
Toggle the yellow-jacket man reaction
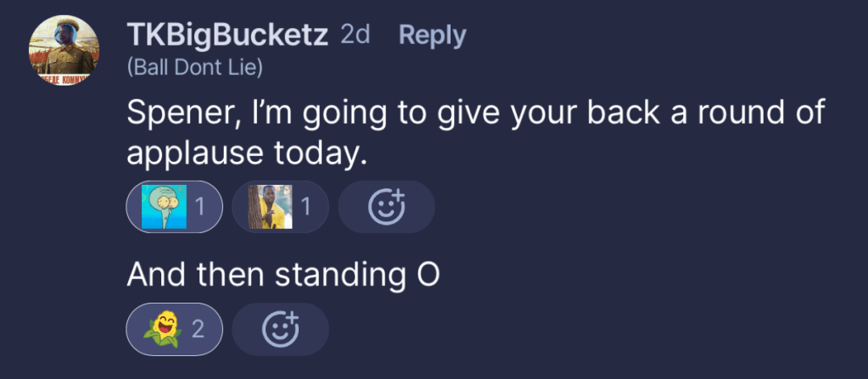pos(280,207)
